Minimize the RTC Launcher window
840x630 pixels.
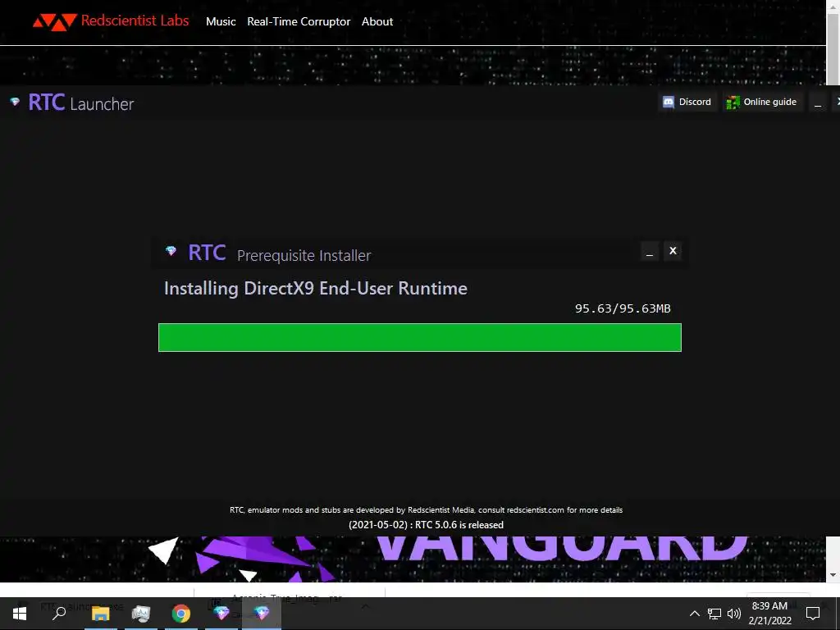click(x=818, y=103)
